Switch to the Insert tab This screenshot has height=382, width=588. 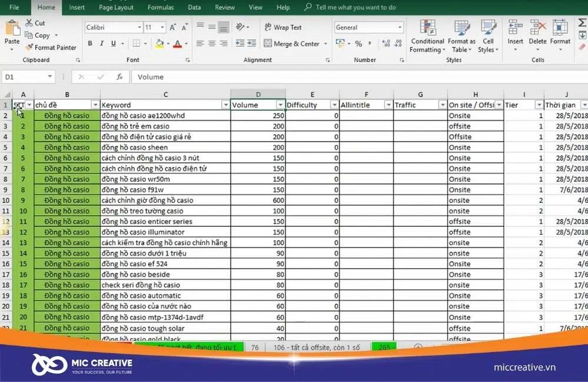click(x=77, y=7)
